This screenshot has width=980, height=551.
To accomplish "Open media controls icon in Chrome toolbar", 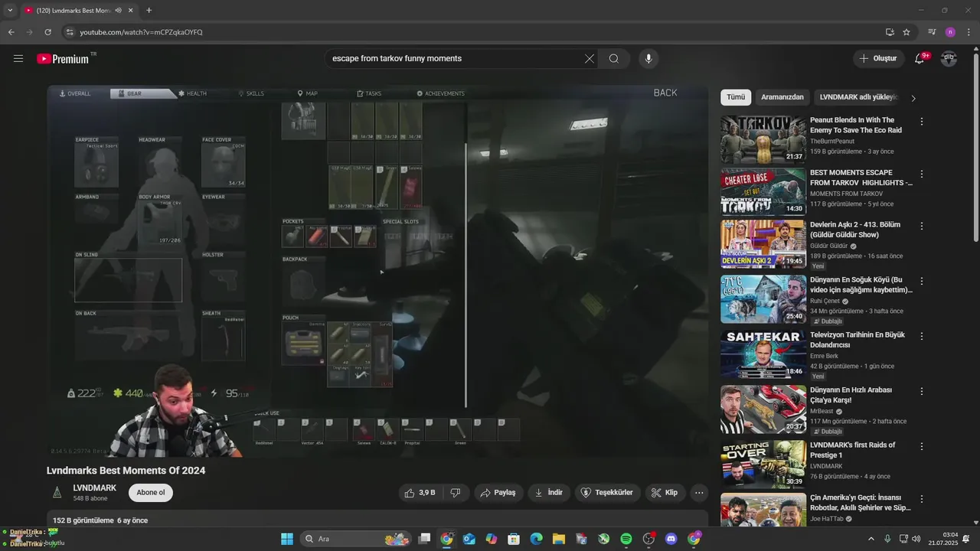I will coord(932,32).
